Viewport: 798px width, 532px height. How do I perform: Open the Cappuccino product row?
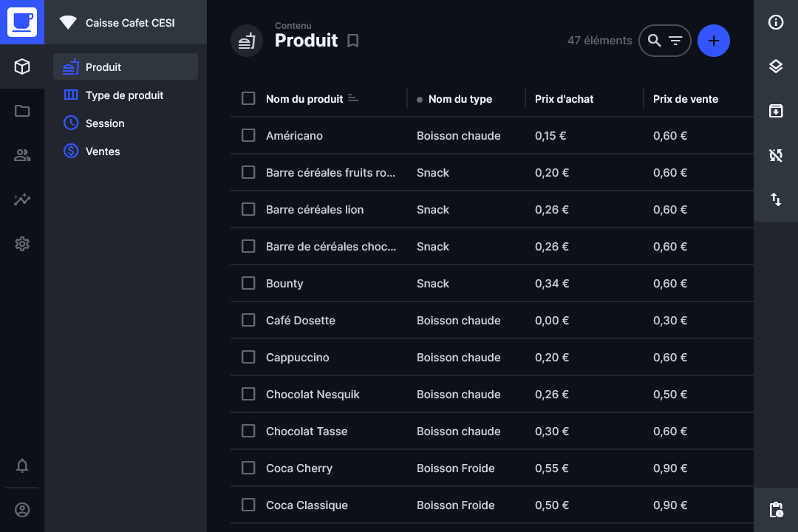coord(298,358)
